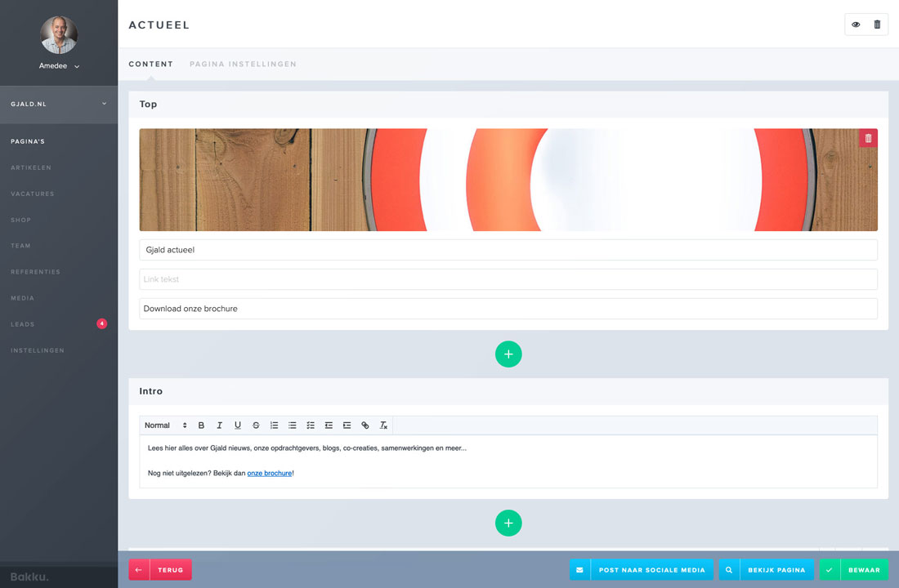The width and height of the screenshot is (899, 588).
Task: Follow the onze brochure link in the intro
Action: [x=270, y=473]
